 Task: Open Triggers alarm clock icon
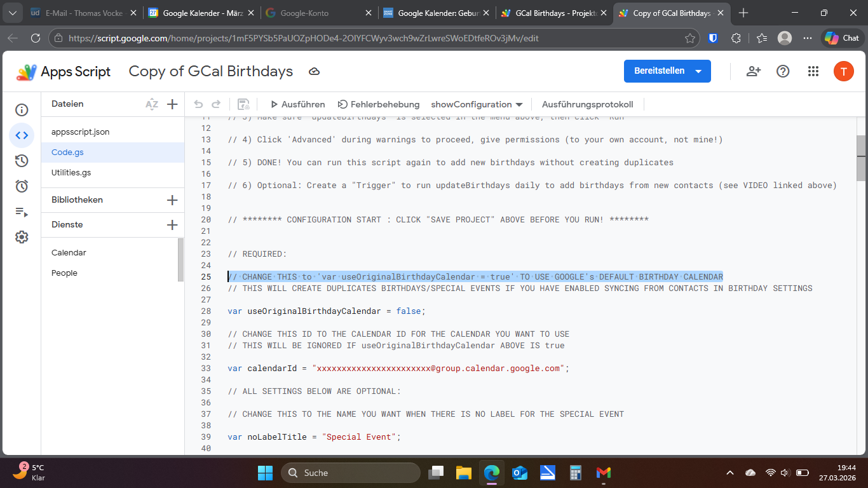tap(22, 186)
